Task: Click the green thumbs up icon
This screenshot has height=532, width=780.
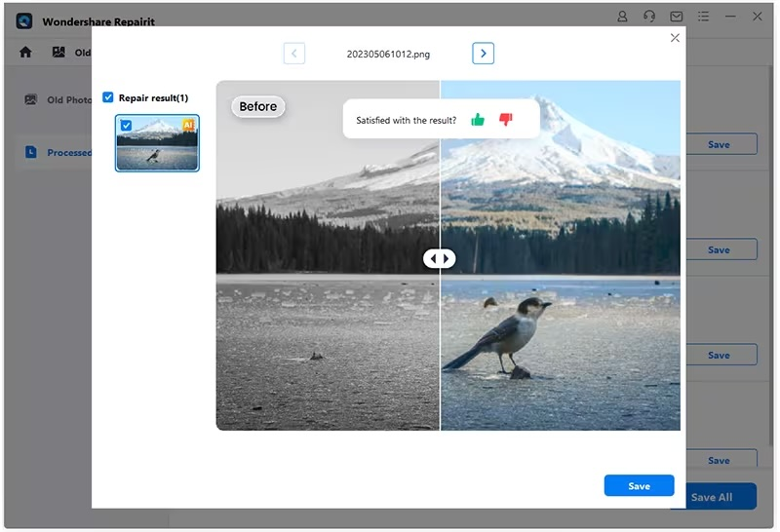Action: pyautogui.click(x=478, y=119)
